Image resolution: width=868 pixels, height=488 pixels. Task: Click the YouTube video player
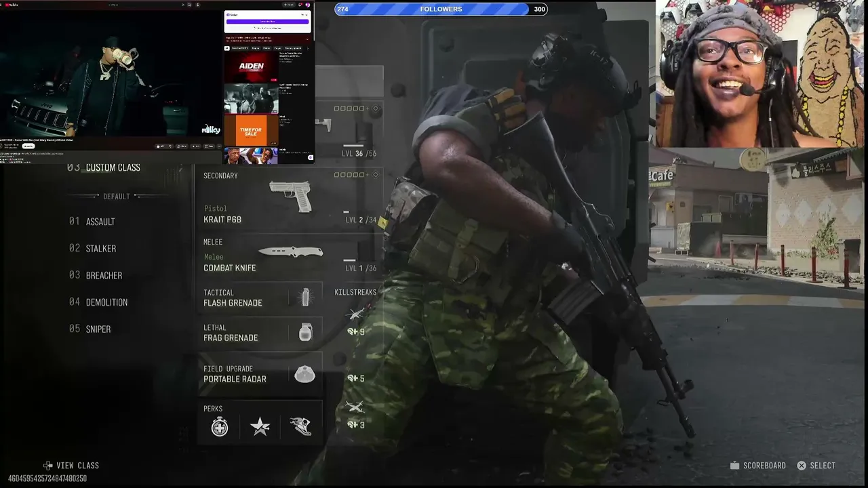[111, 74]
